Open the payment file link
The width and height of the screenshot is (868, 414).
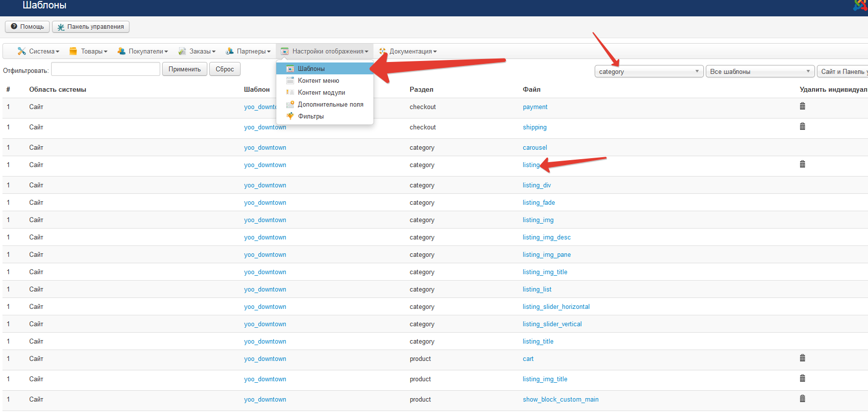[x=535, y=107]
